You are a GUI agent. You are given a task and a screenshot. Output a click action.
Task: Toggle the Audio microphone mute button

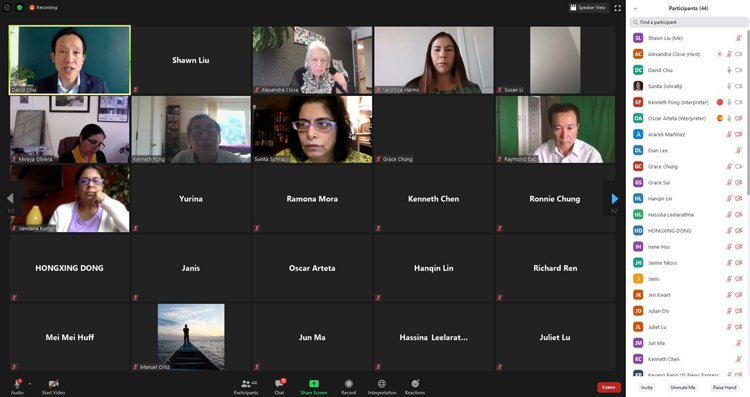pyautogui.click(x=17, y=384)
